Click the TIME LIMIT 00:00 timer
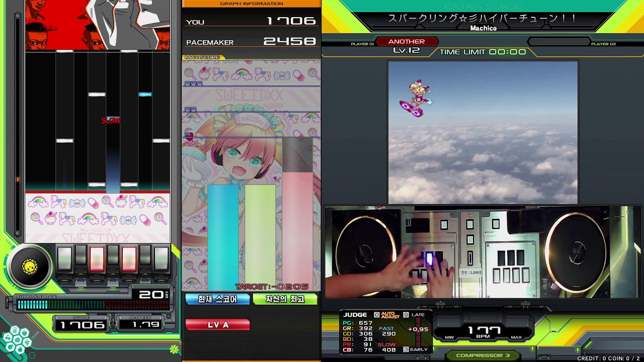This screenshot has width=644, height=362. [482, 52]
